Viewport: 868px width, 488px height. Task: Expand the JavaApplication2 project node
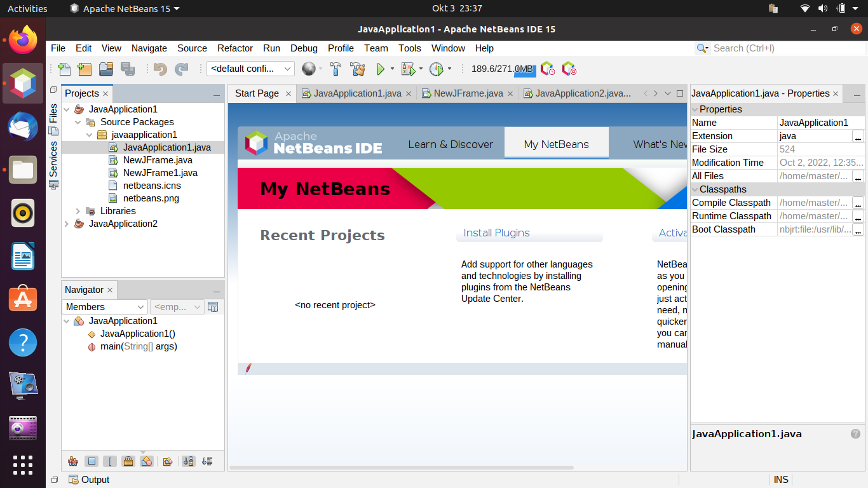point(67,224)
